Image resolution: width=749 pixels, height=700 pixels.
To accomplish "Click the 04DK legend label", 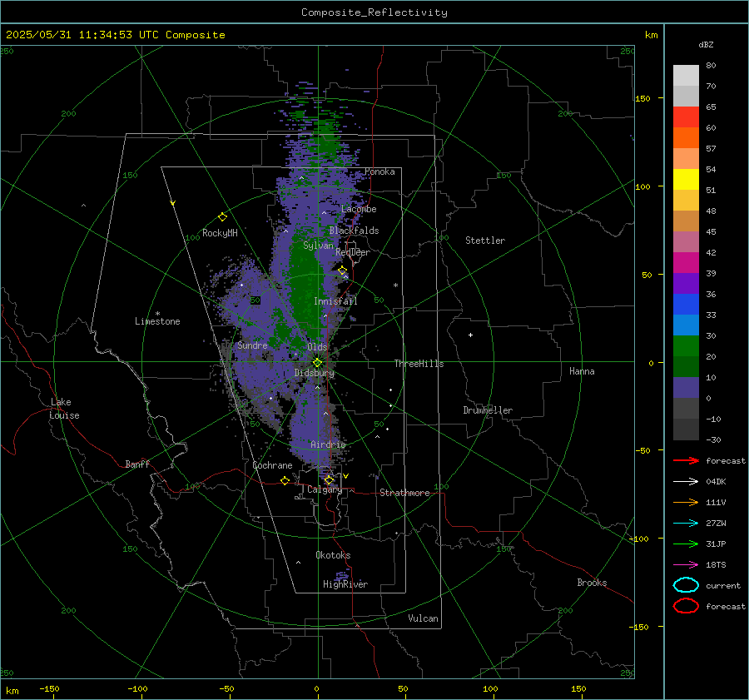I will click(716, 482).
